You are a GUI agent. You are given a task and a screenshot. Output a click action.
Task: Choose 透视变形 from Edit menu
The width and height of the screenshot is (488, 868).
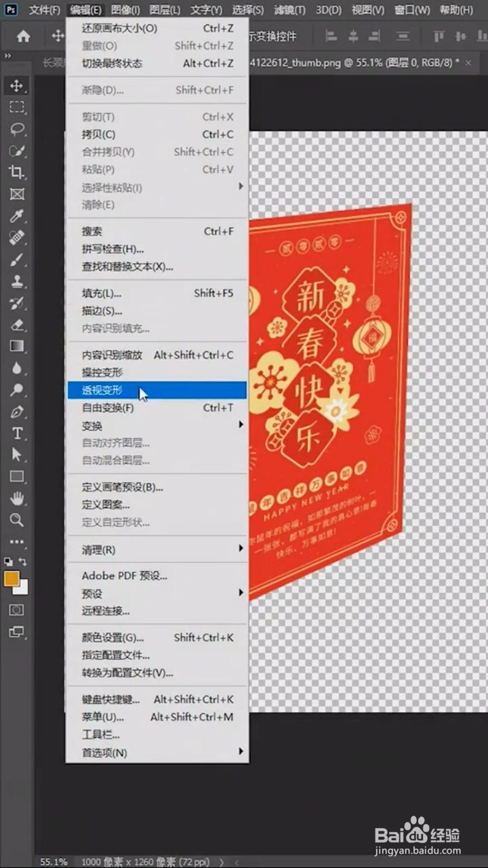[157, 390]
